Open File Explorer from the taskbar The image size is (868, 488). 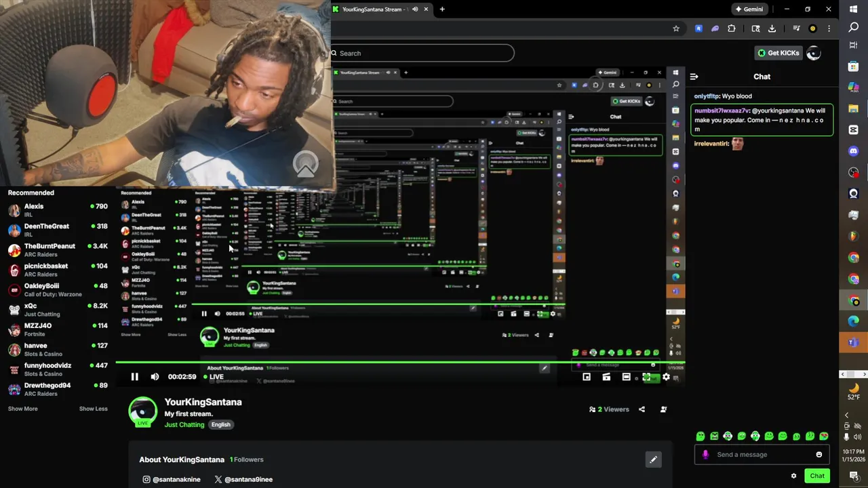point(853,108)
